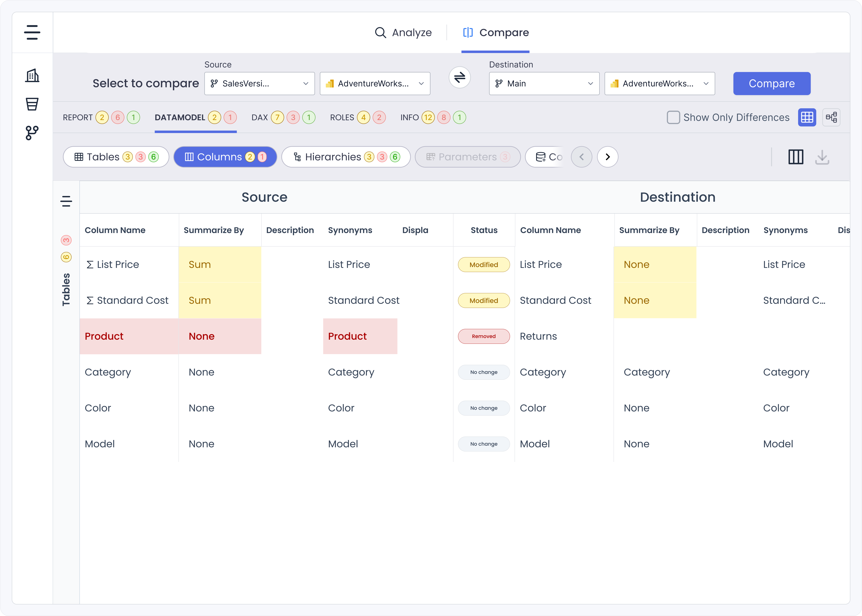The width and height of the screenshot is (862, 616).
Task: Open the SalesVersi... source branch dropdown
Action: (x=259, y=84)
